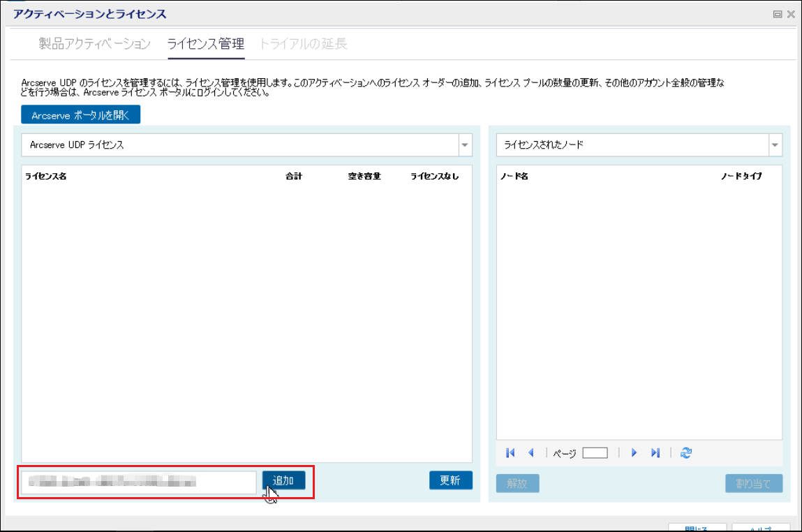Click the 更新 button

coord(450,480)
